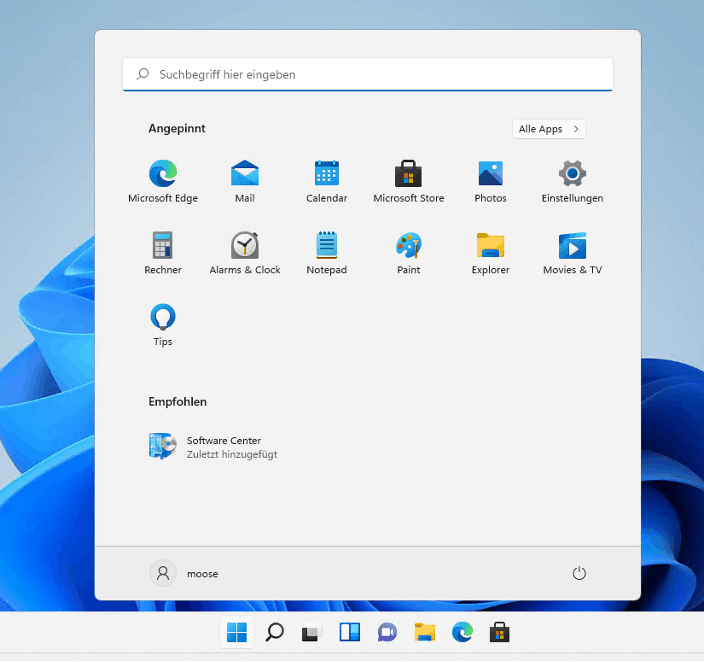Click the power button icon
Viewport: 704px width, 662px height.
click(x=579, y=574)
